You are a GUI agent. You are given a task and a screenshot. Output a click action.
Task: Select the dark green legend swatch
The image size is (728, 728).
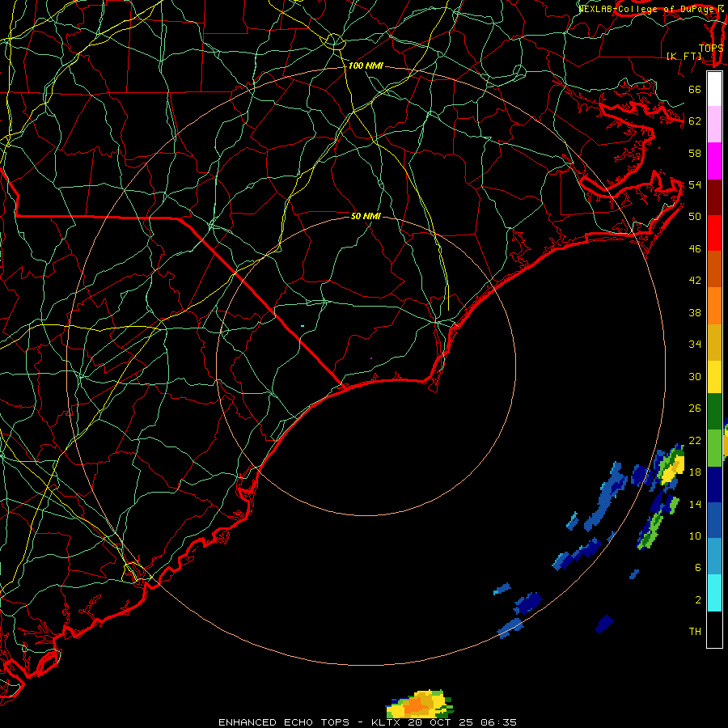tap(714, 412)
